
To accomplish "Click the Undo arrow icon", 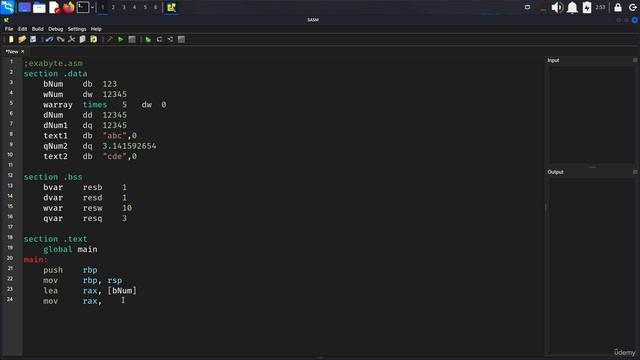I will click(49, 40).
